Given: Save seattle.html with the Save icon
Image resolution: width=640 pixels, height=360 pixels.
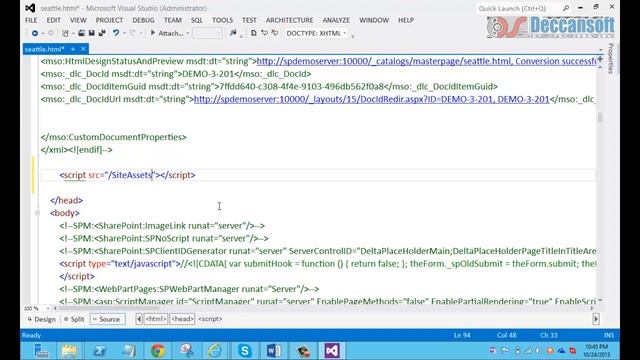Looking at the screenshot, I should coord(91,33).
